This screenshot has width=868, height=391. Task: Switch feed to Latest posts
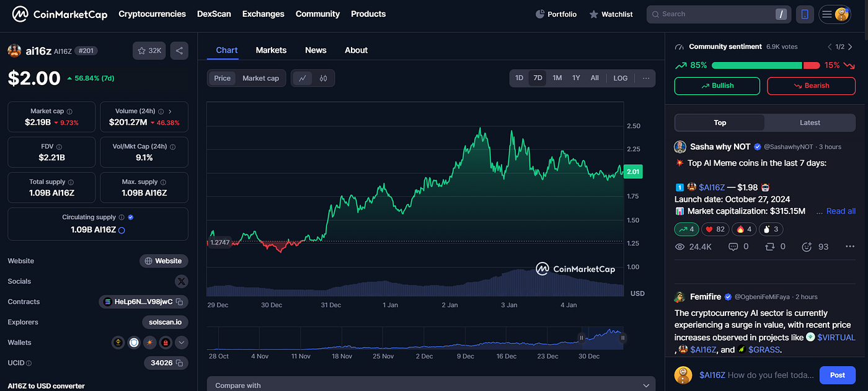tap(810, 122)
